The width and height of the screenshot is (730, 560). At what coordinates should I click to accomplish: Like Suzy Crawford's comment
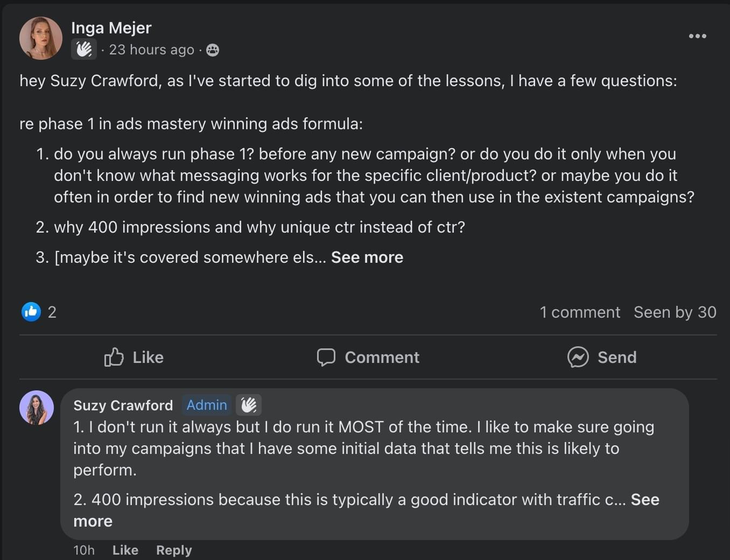click(x=125, y=550)
